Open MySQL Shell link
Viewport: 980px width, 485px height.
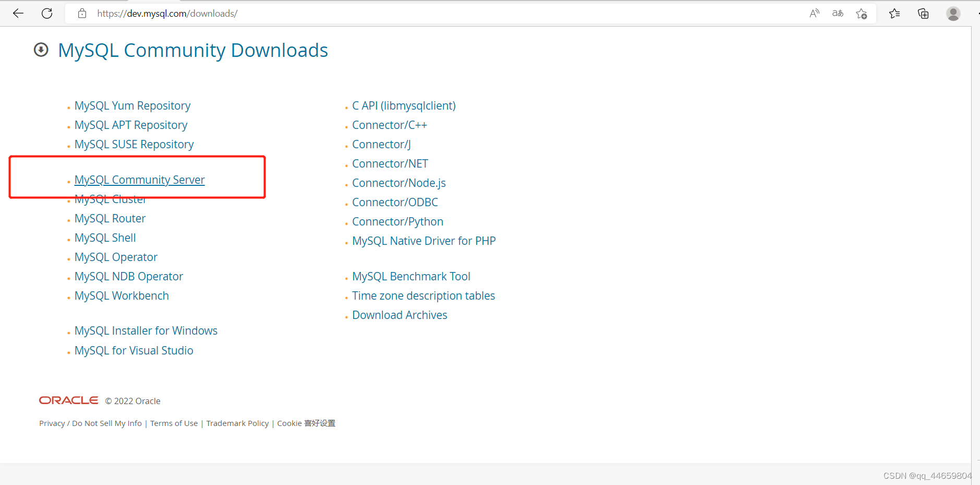click(x=105, y=238)
